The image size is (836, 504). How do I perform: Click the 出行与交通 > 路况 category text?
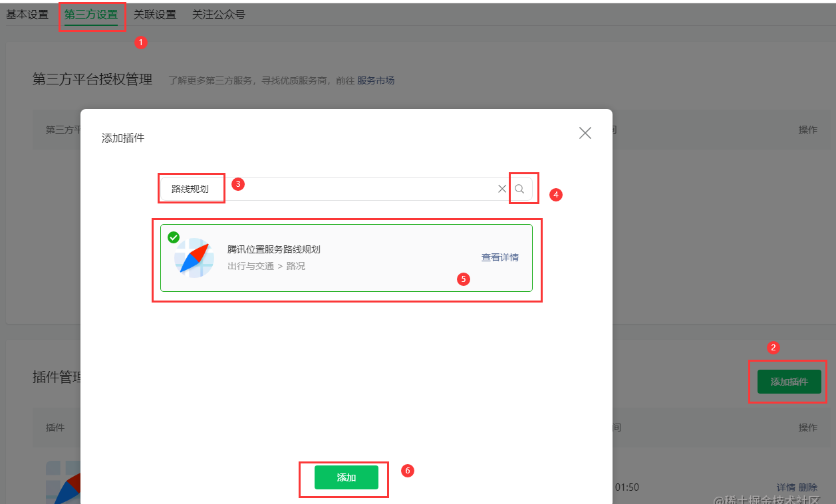[266, 267]
